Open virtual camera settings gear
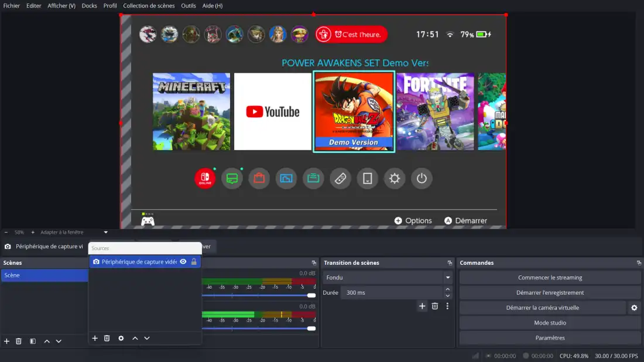 coord(633,308)
